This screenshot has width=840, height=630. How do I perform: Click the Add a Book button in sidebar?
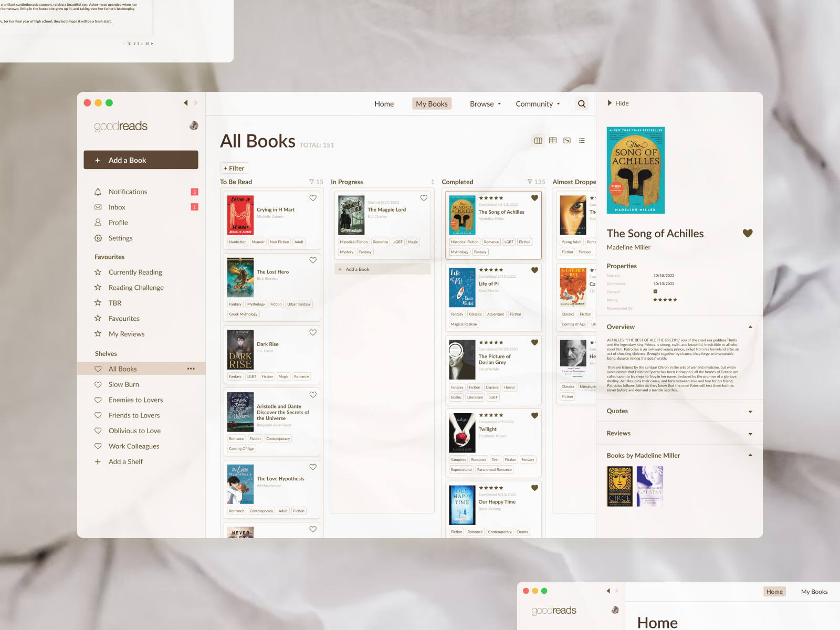[141, 160]
